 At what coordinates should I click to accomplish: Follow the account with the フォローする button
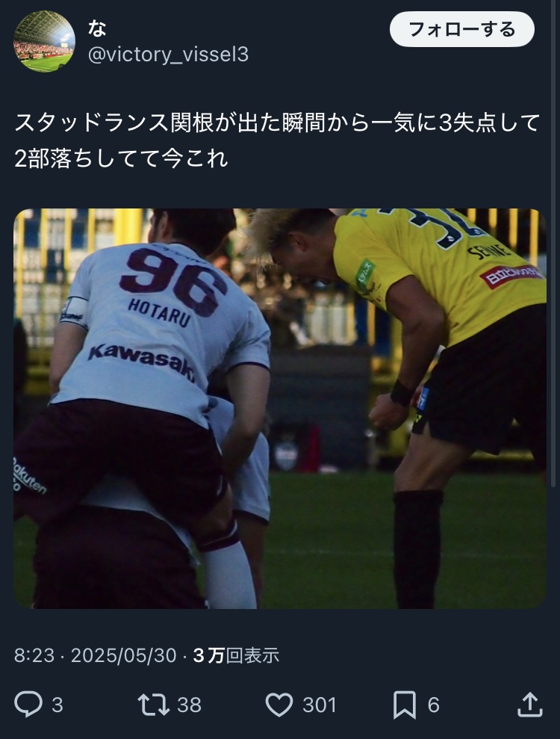(x=462, y=29)
